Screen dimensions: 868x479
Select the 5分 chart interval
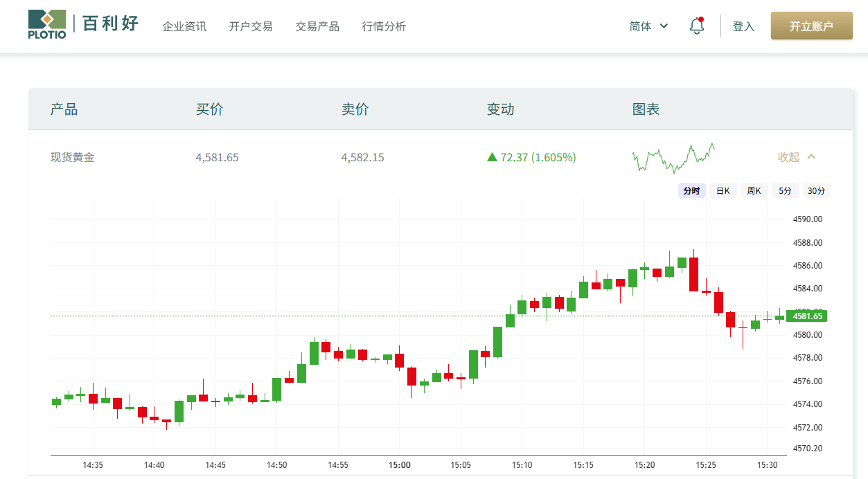[x=785, y=191]
